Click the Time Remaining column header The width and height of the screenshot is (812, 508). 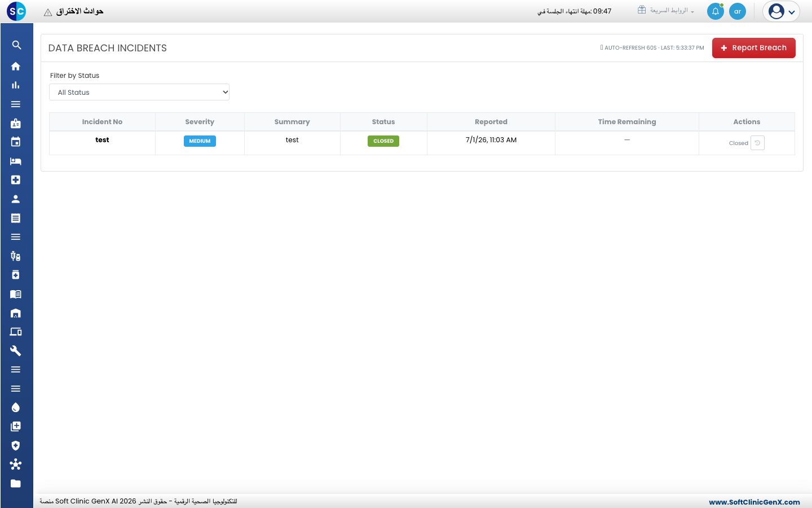pyautogui.click(x=627, y=122)
